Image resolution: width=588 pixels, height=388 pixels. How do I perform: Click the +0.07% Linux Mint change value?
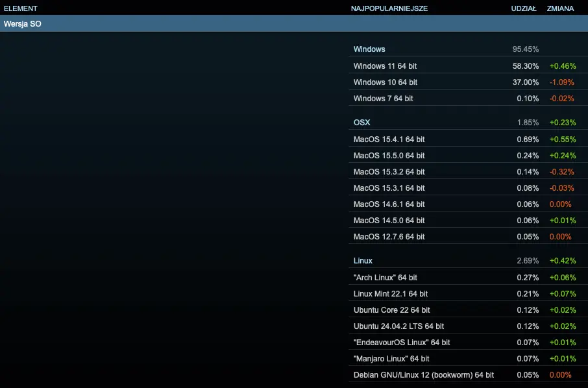[563, 293]
